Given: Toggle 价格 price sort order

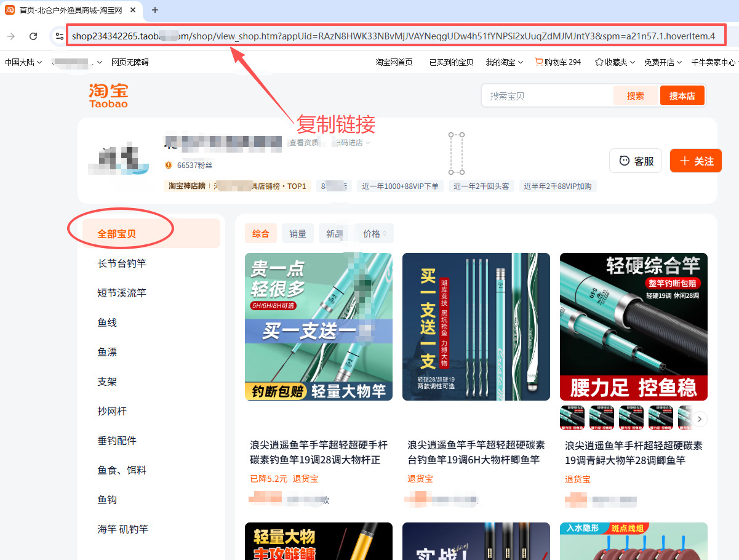Looking at the screenshot, I should pos(374,234).
